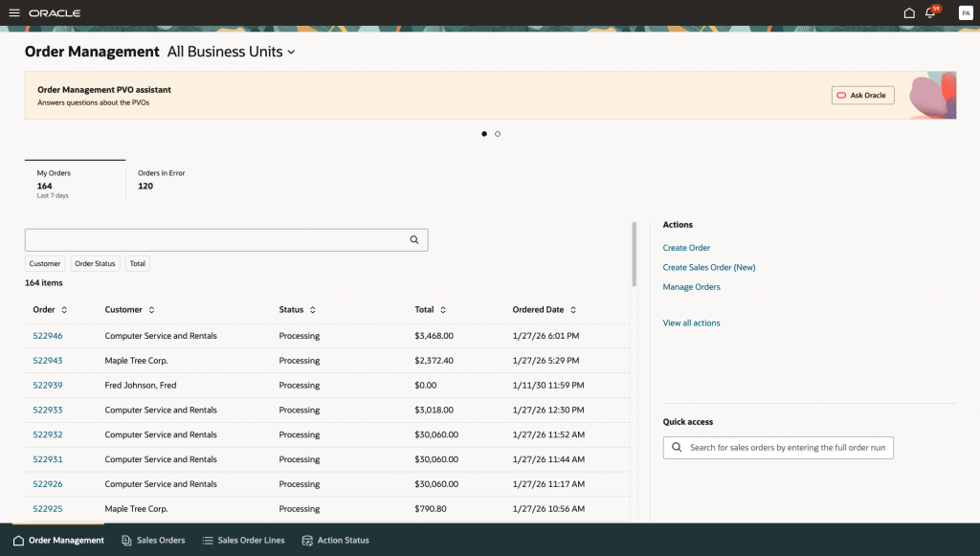Open order 522932
This screenshot has width=980, height=556.
tap(48, 434)
